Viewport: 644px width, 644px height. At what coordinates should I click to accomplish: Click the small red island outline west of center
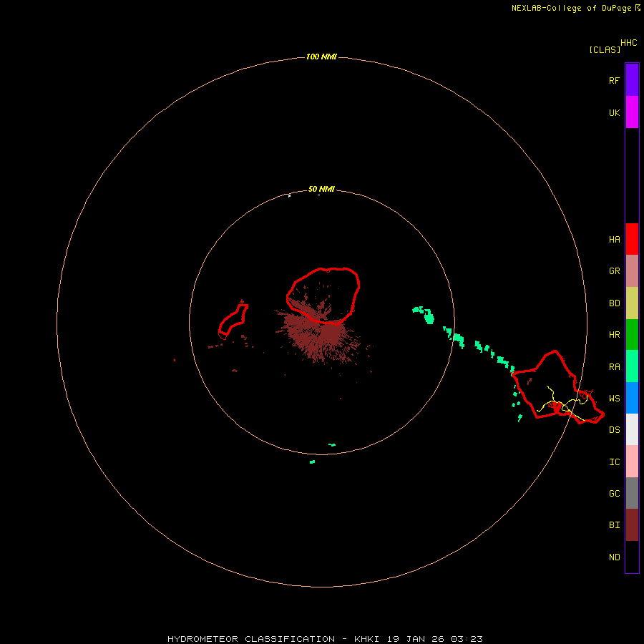233,321
